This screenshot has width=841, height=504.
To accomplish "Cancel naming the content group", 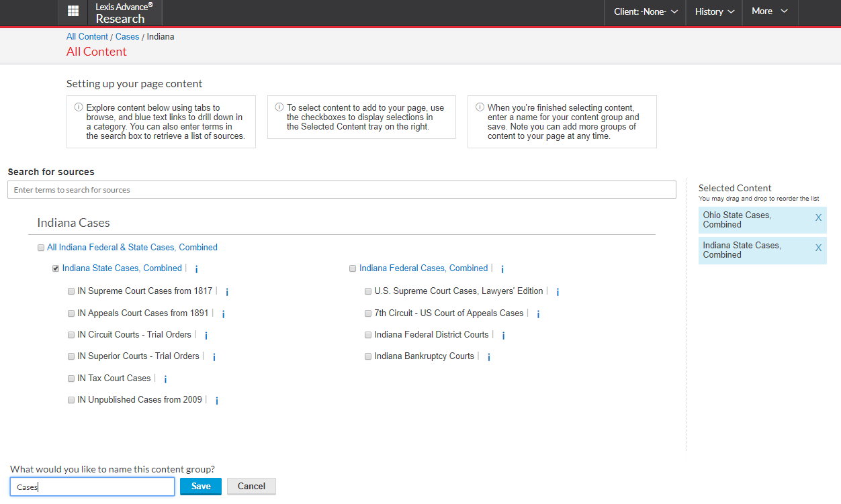I will tap(251, 487).
